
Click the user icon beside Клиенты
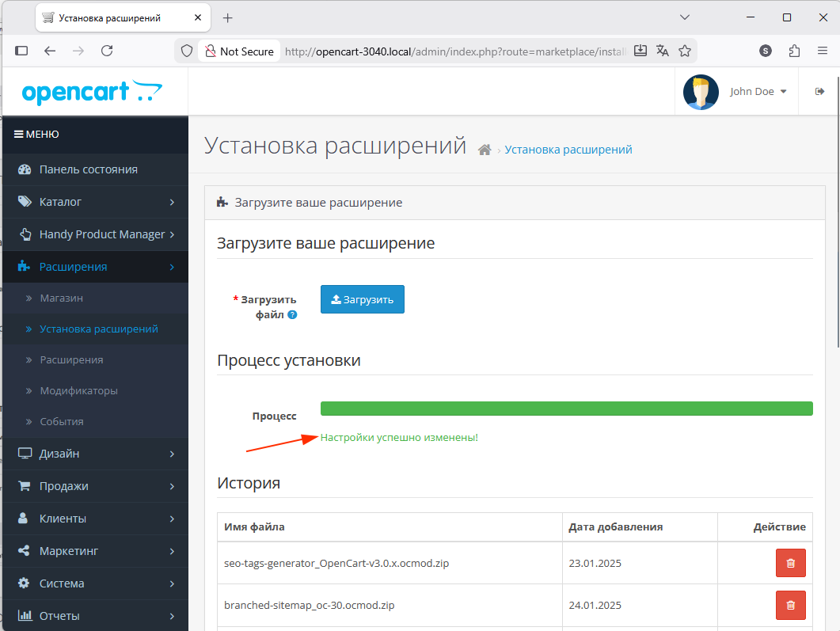(x=23, y=518)
